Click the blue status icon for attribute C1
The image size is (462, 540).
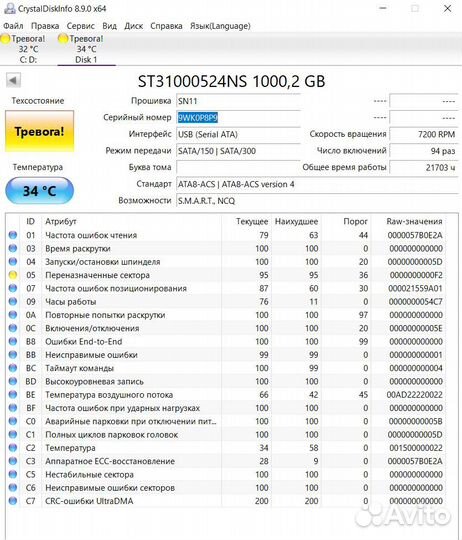pyautogui.click(x=13, y=434)
